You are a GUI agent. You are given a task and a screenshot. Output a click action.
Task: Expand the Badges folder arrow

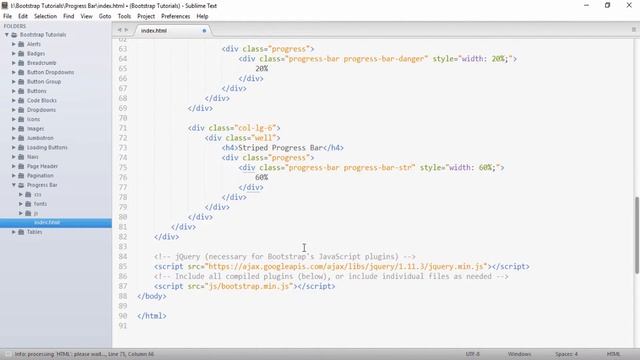pyautogui.click(x=13, y=53)
